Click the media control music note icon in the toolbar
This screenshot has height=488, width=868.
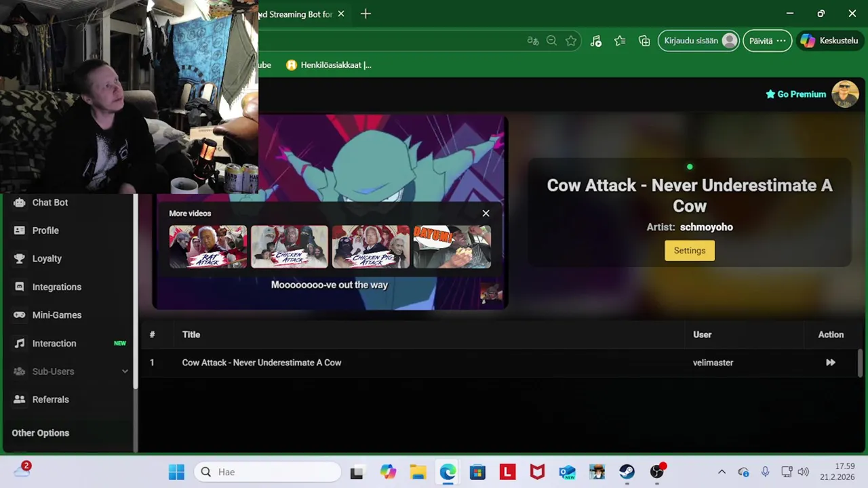point(596,41)
